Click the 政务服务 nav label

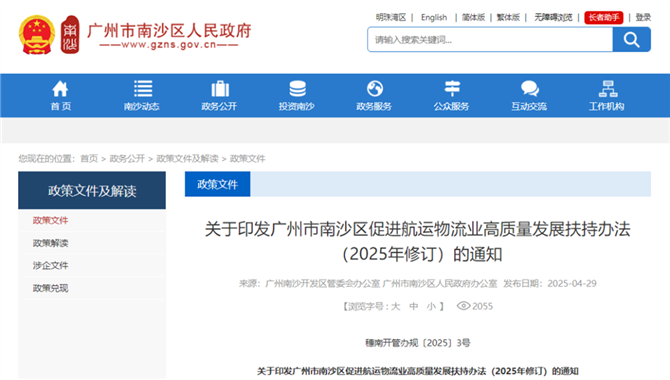point(374,106)
